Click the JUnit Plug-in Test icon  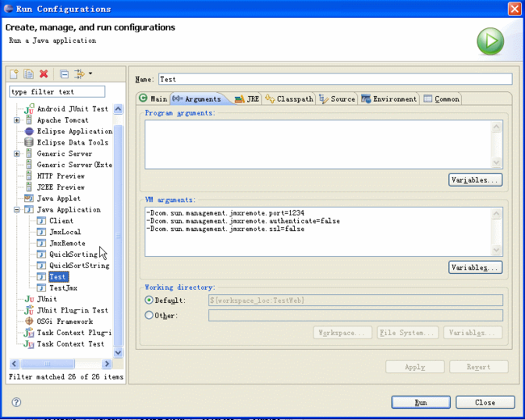tap(29, 310)
